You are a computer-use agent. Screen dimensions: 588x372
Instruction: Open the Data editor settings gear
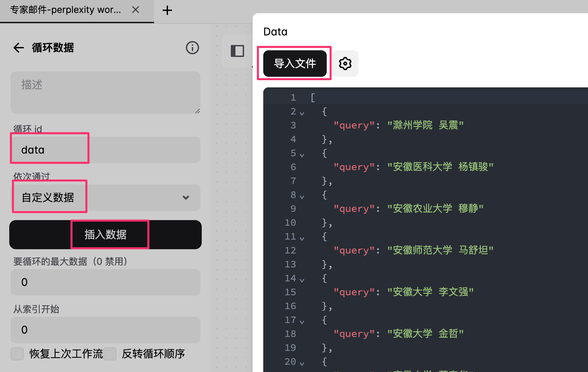tap(345, 64)
